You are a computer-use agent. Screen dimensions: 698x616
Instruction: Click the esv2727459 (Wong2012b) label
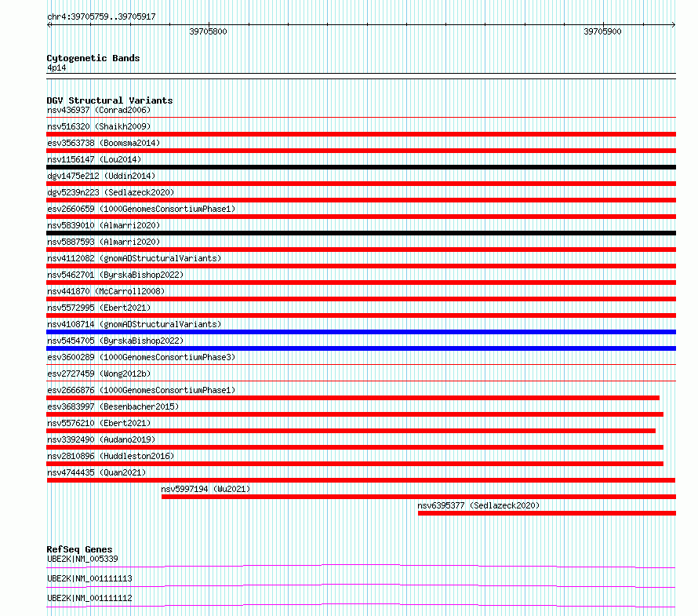(x=99, y=374)
